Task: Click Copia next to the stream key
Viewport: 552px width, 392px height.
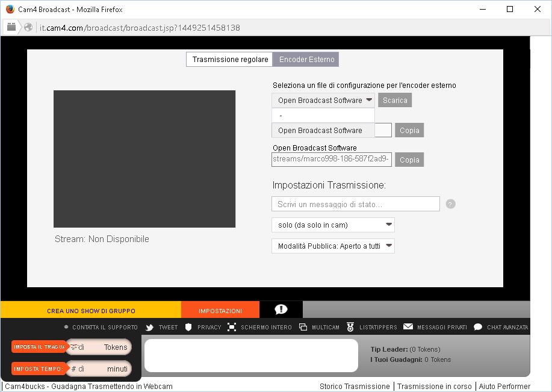Action: tap(409, 160)
